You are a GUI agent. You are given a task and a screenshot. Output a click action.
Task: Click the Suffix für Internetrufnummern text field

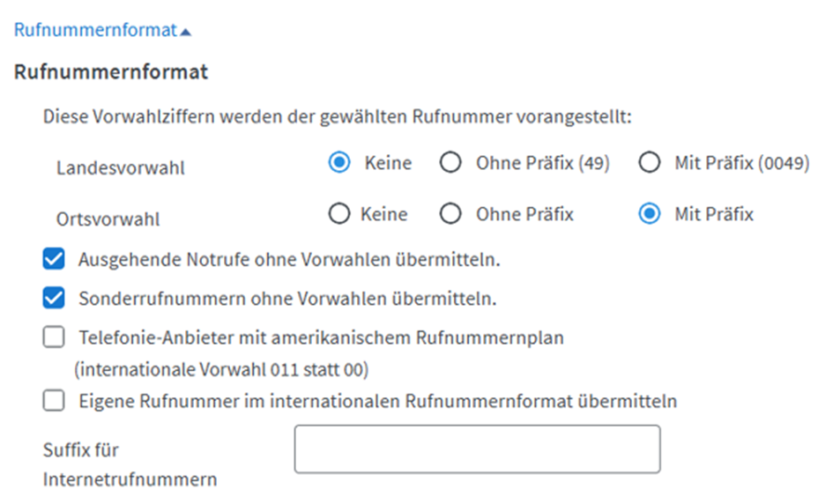[477, 449]
